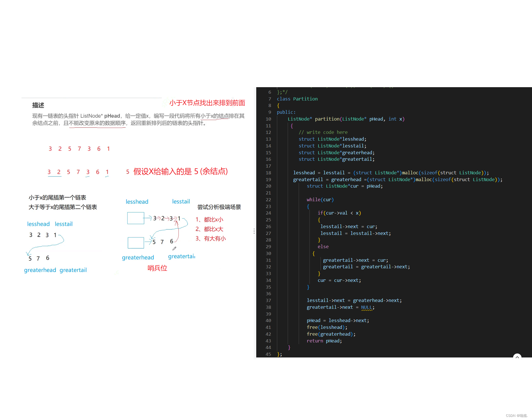The width and height of the screenshot is (532, 420).
Task: Click the 描述 heading
Action: coord(38,105)
